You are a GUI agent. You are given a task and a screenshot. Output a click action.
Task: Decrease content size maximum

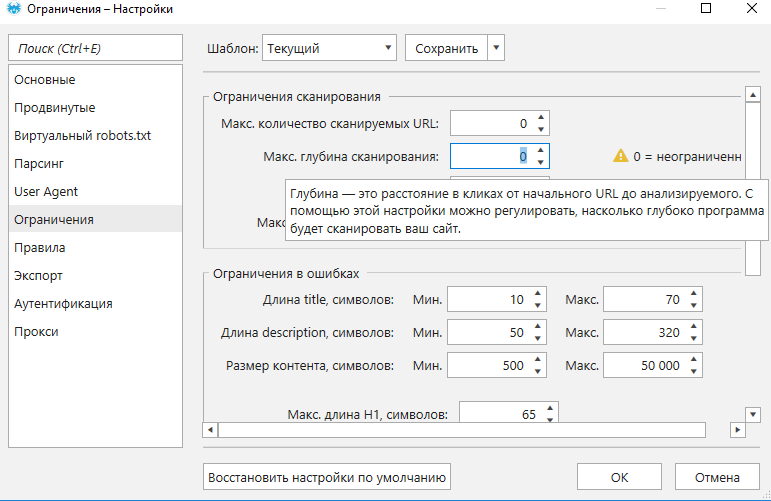694,371
